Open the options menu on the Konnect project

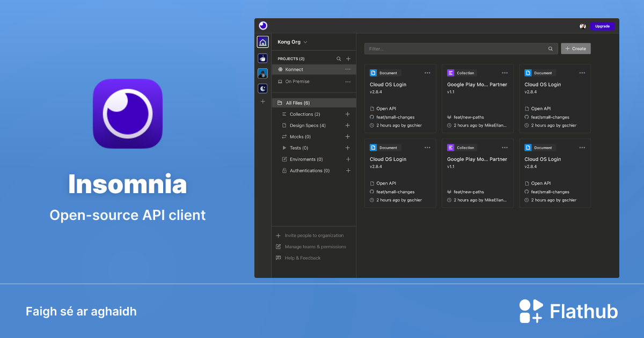click(x=348, y=69)
